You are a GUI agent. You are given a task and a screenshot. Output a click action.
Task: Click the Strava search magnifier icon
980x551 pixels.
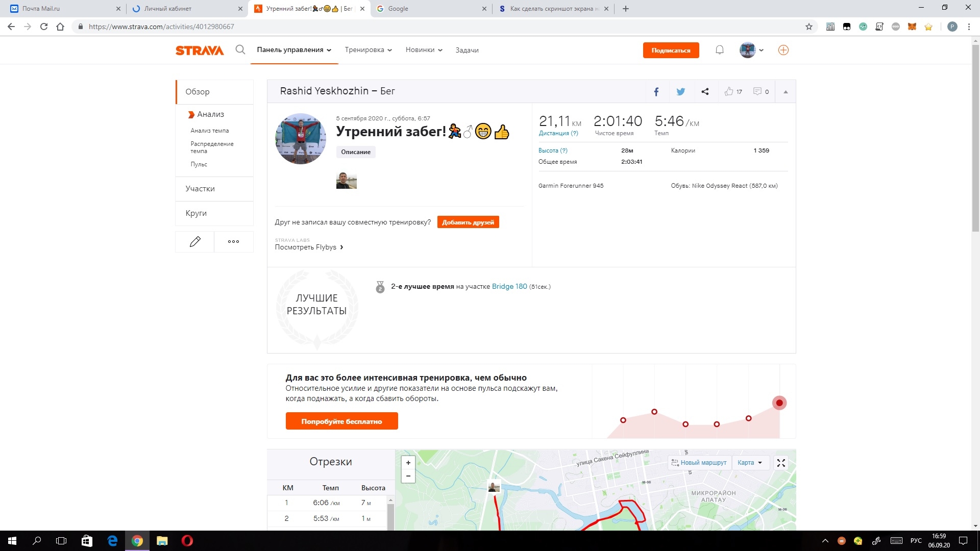click(240, 49)
